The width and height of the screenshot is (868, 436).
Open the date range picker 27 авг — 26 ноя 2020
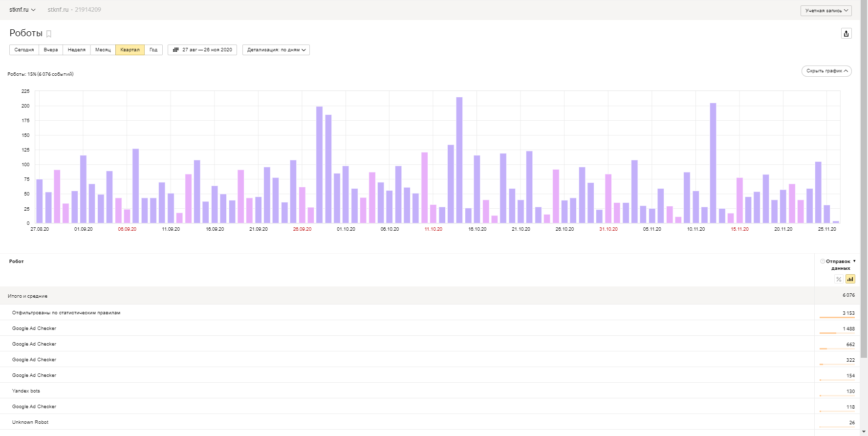(202, 50)
